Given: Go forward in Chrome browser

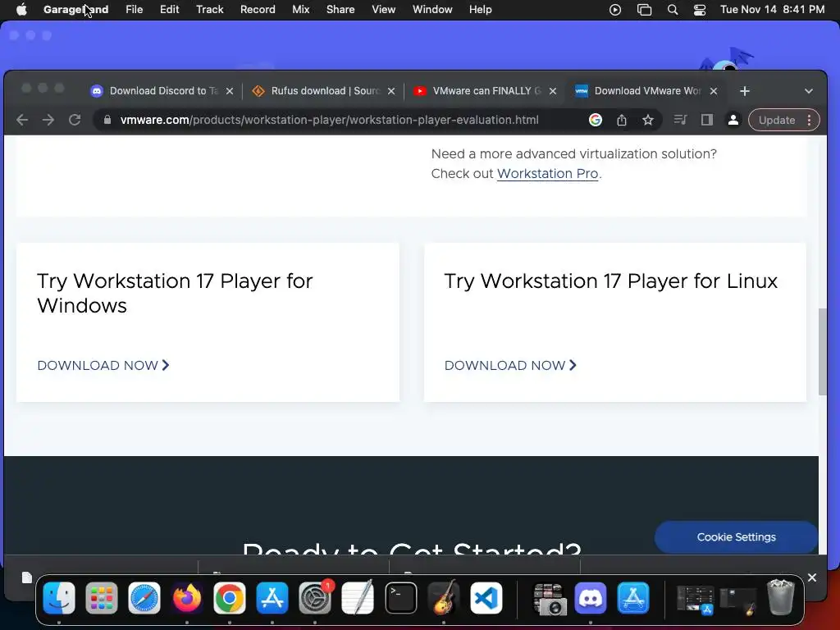Looking at the screenshot, I should click(x=48, y=120).
